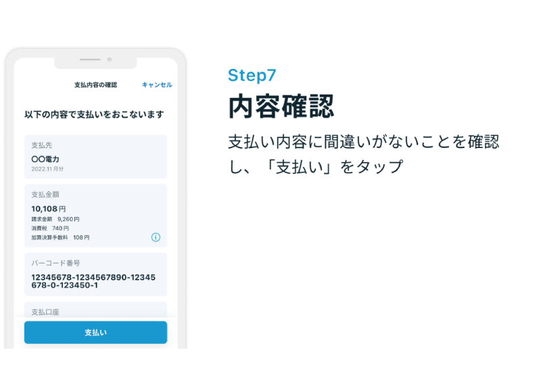The width and height of the screenshot is (541, 392).
Task: Click the phone speaker slot
Action: [90, 59]
